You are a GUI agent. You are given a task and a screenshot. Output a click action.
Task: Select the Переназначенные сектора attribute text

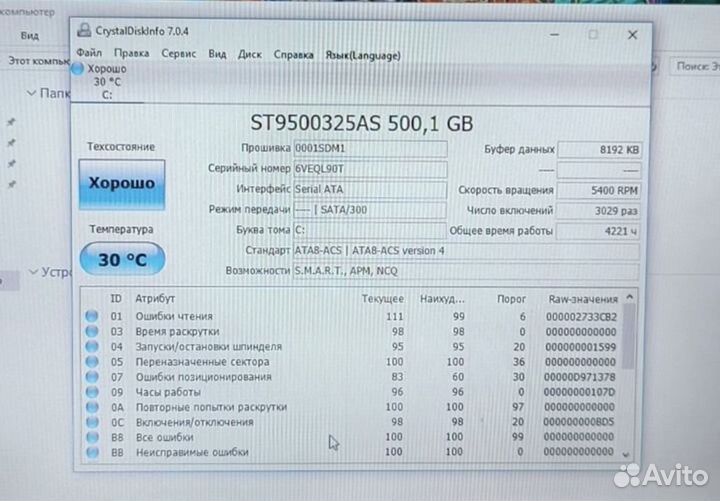click(202, 362)
